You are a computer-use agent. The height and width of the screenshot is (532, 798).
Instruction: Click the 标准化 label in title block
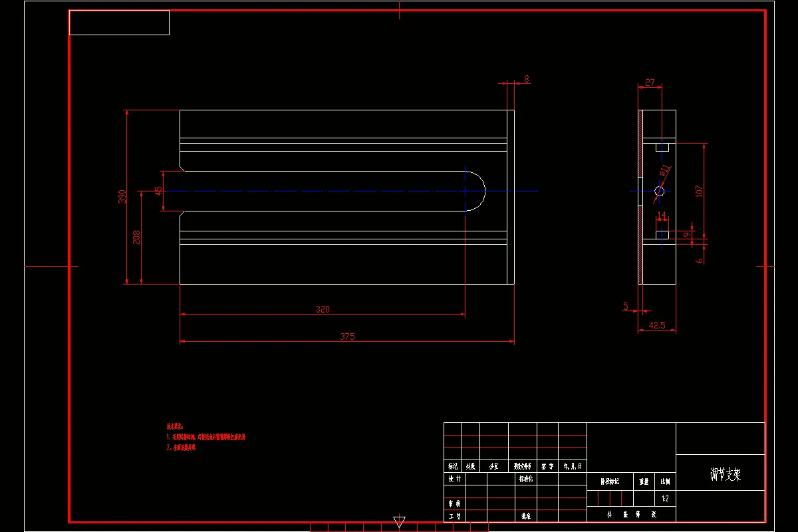pyautogui.click(x=525, y=479)
